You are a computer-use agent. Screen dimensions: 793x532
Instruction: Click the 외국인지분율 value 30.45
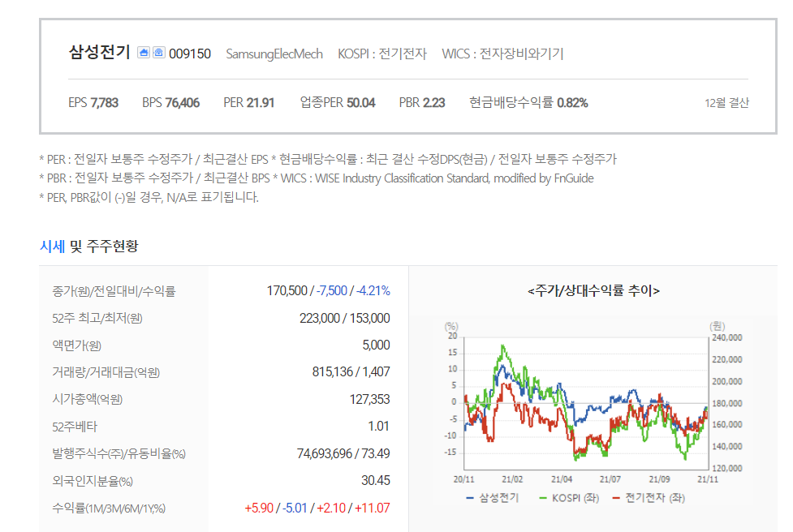coord(375,480)
